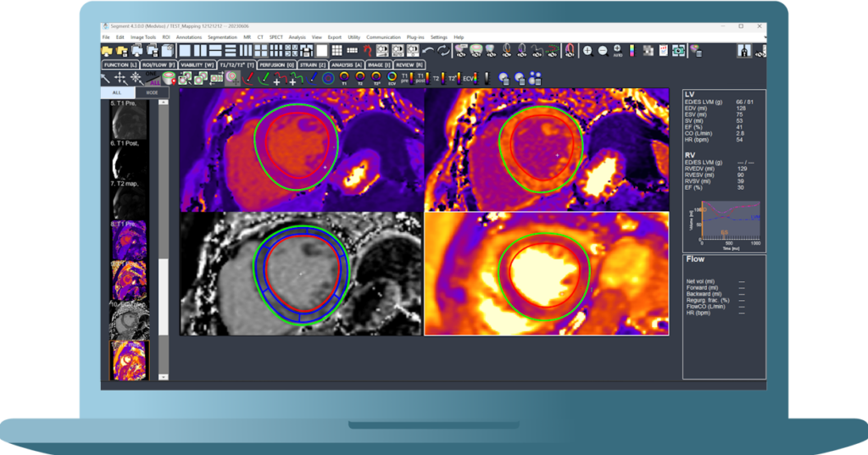
Task: Switch to the REVIEW [R] tab
Action: pyautogui.click(x=409, y=64)
